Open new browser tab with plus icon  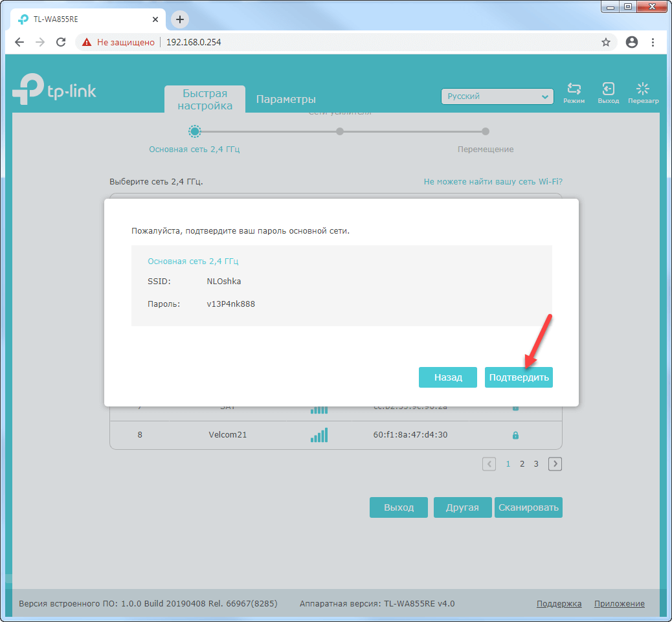(180, 19)
